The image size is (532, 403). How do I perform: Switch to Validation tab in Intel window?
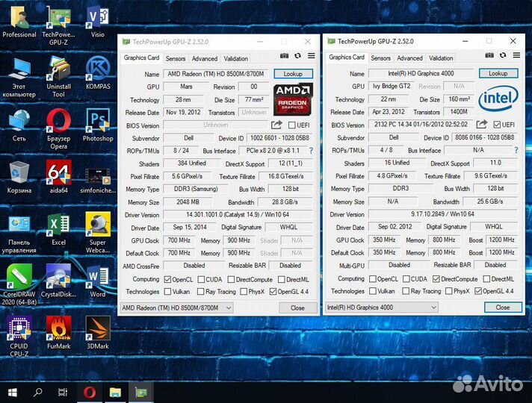click(441, 58)
